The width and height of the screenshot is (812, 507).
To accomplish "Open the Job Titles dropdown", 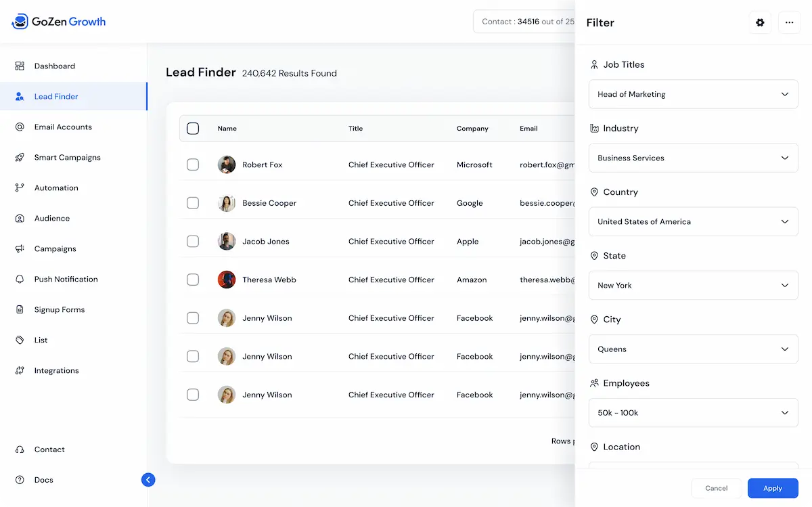I will pos(693,94).
